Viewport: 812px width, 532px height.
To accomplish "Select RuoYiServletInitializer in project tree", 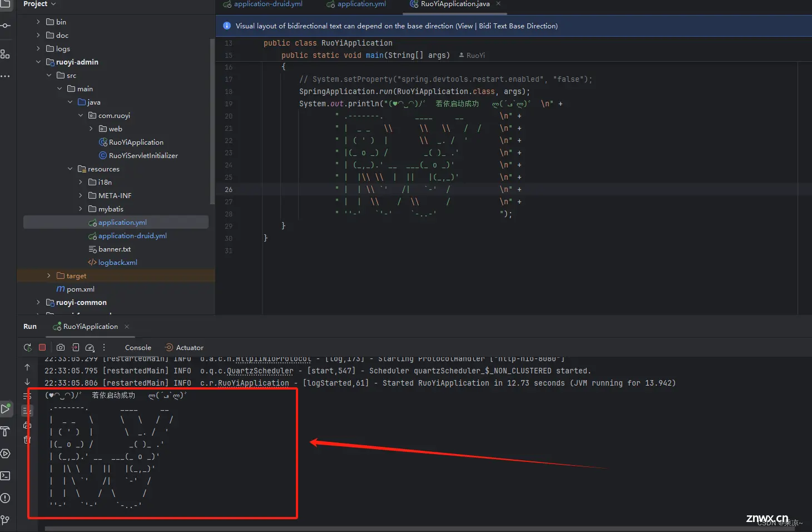I will click(138, 155).
